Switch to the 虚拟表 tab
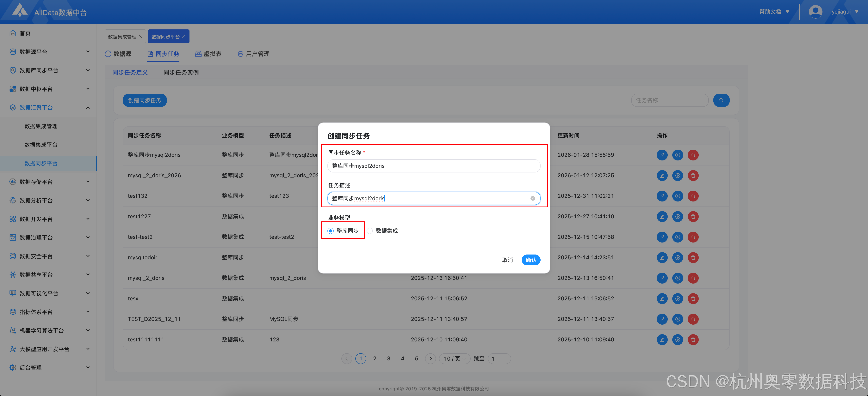 [208, 54]
